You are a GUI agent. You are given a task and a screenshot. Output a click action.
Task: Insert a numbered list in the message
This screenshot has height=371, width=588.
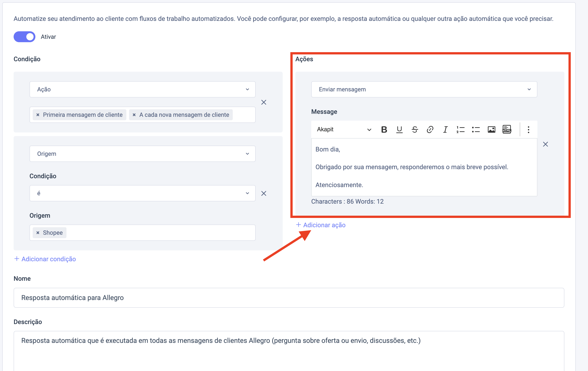pos(461,129)
